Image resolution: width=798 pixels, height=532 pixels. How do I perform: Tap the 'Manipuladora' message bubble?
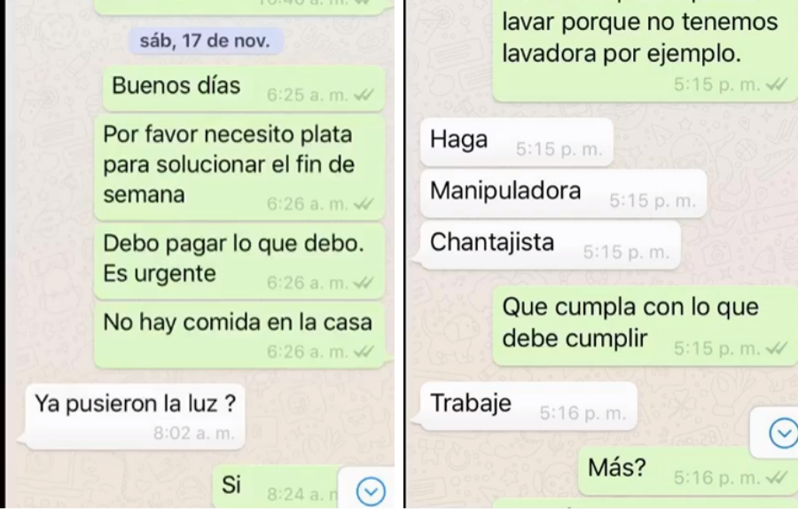pyautogui.click(x=561, y=193)
